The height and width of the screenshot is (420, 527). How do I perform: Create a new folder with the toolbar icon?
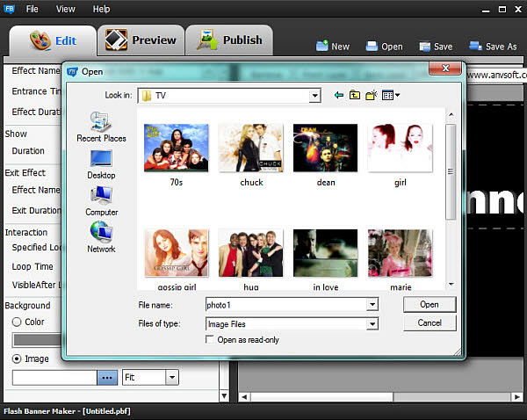(x=372, y=95)
